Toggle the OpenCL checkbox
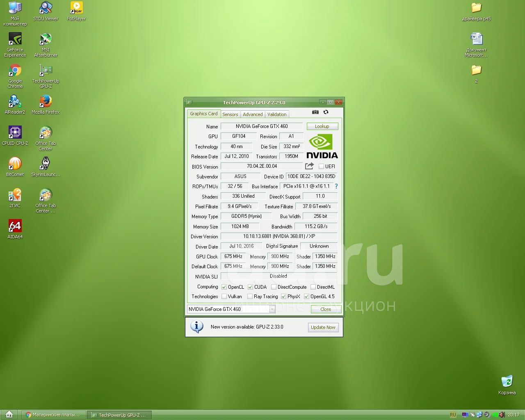Image resolution: width=525 pixels, height=420 pixels. [224, 287]
